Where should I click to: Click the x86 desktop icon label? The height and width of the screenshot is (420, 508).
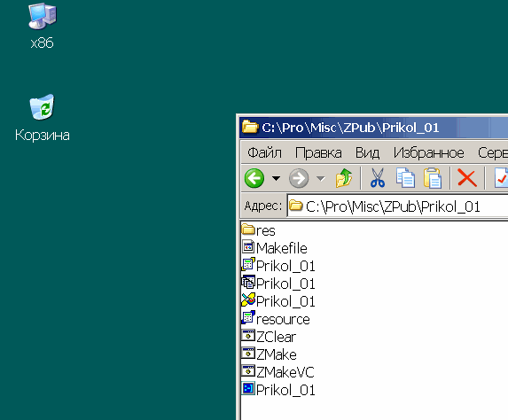click(x=43, y=43)
